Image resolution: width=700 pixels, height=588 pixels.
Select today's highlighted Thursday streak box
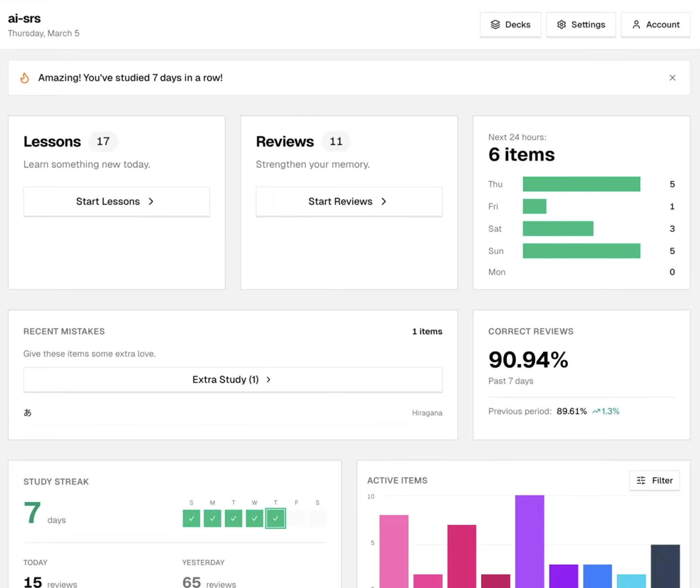(276, 518)
